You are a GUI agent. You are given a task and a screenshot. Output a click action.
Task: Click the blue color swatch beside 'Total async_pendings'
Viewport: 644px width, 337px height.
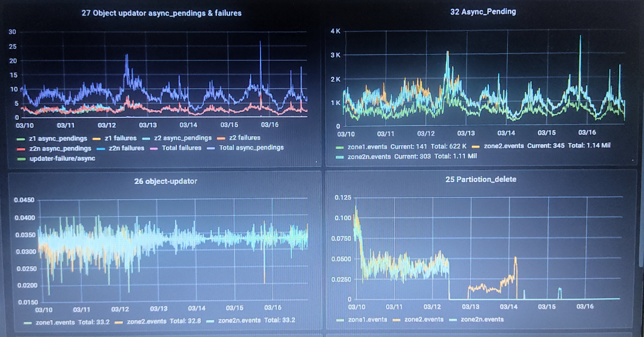tap(211, 148)
